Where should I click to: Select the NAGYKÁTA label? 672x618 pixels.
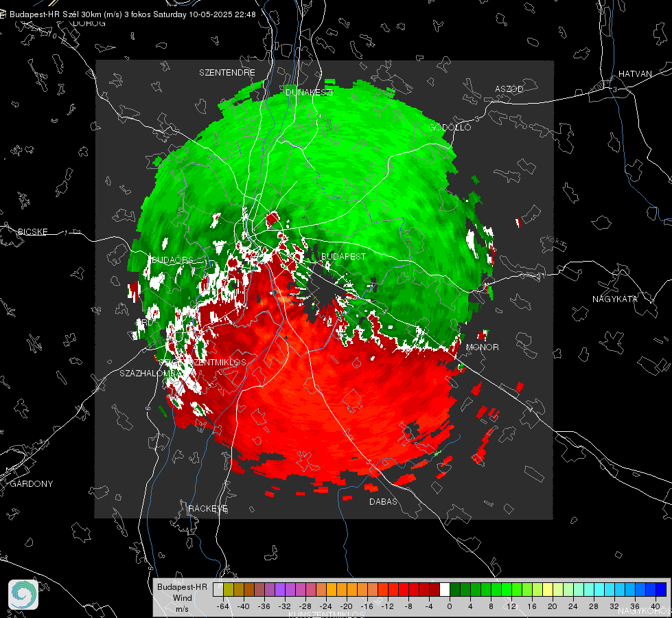pyautogui.click(x=615, y=299)
